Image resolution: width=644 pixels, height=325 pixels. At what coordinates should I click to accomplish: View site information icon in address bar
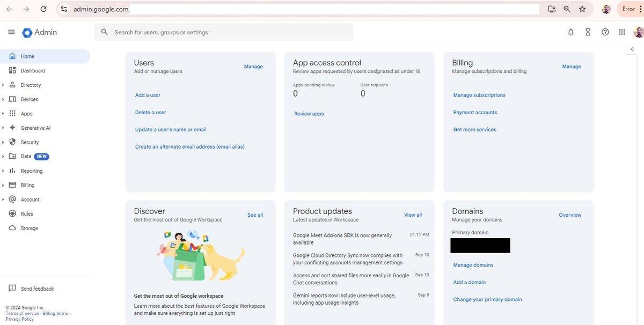64,9
